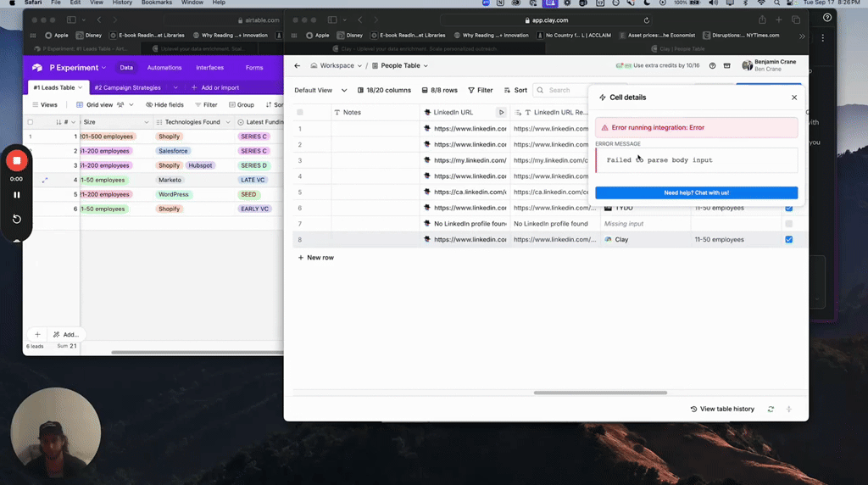This screenshot has width=868, height=485.
Task: Run the LinkedIn URL column play icon
Action: click(x=501, y=112)
